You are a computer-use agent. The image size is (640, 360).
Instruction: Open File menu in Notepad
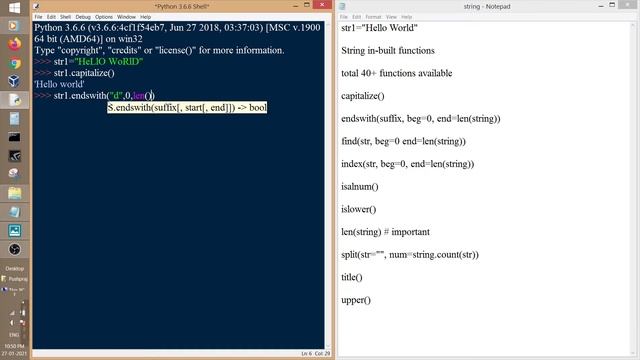click(x=344, y=17)
